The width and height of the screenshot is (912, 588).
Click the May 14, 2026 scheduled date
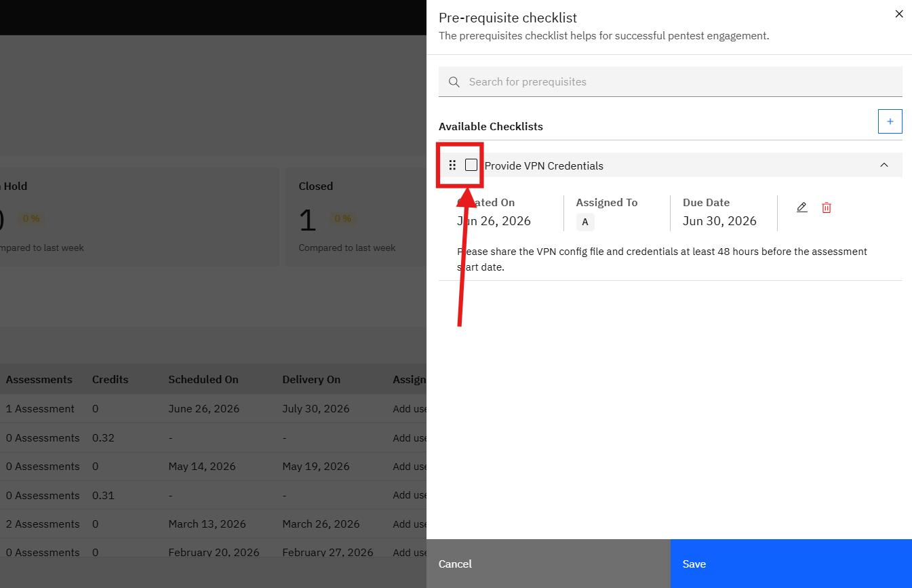coord(202,467)
